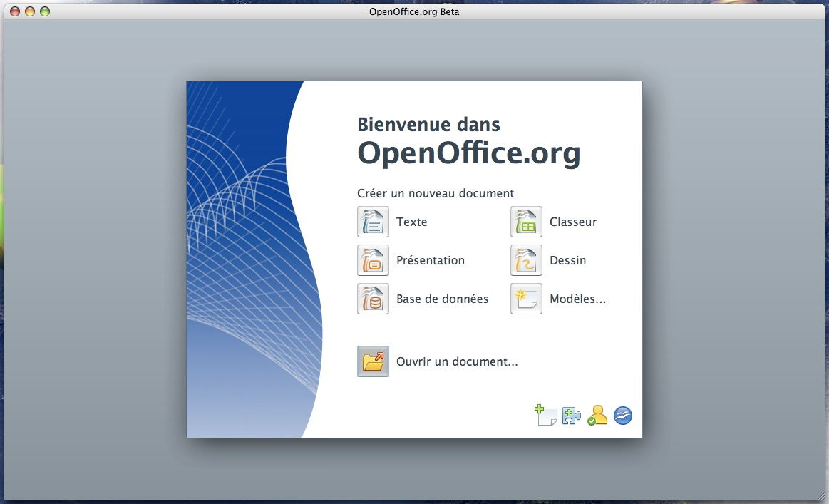Click the open folder icon

[x=373, y=361]
